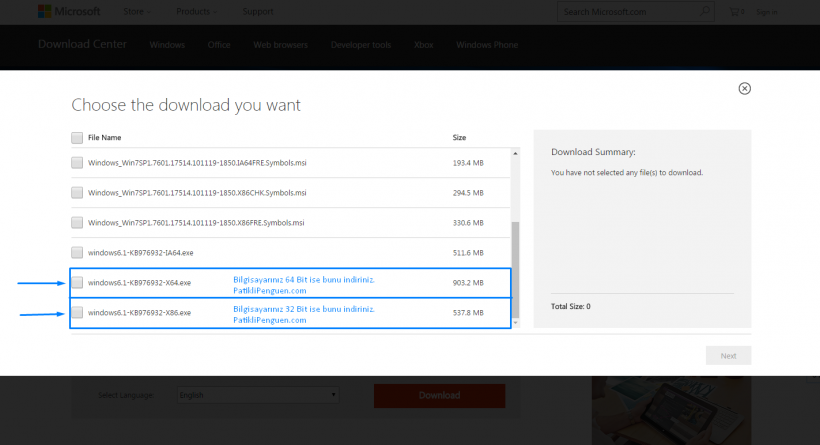
Task: Select the windows6.1-KB976932-X64.exe checkbox
Action: coord(77,282)
